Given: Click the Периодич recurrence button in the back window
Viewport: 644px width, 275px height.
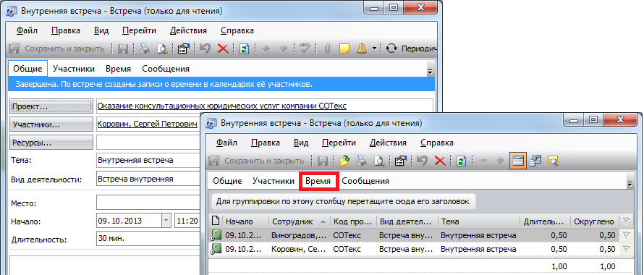Looking at the screenshot, I should 411,48.
